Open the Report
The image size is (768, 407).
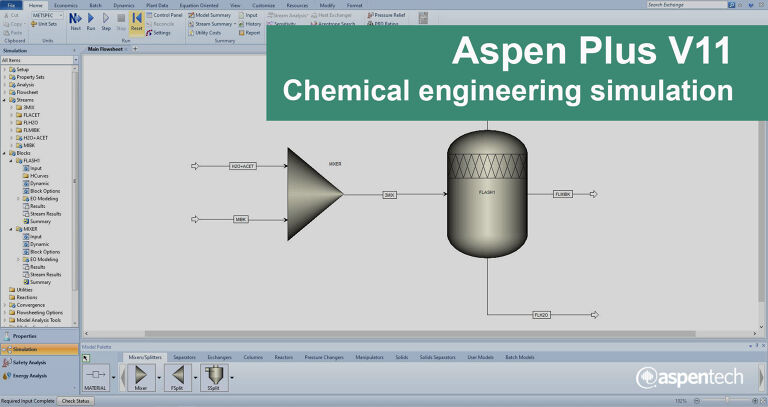point(249,33)
